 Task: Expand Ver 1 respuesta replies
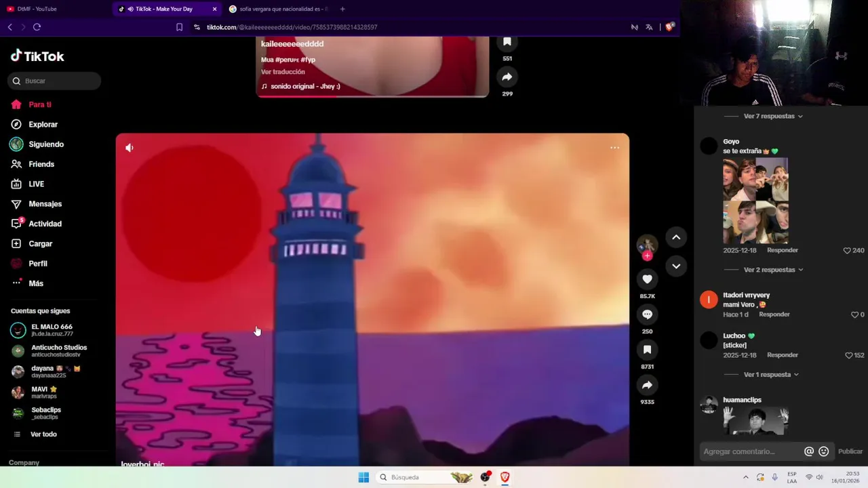(x=771, y=375)
